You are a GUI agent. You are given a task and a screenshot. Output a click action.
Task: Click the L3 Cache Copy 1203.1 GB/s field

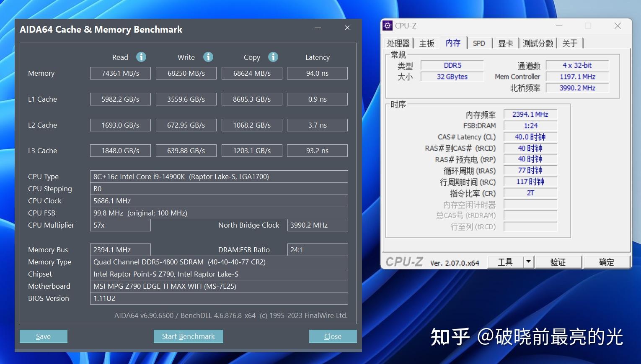pyautogui.click(x=252, y=151)
